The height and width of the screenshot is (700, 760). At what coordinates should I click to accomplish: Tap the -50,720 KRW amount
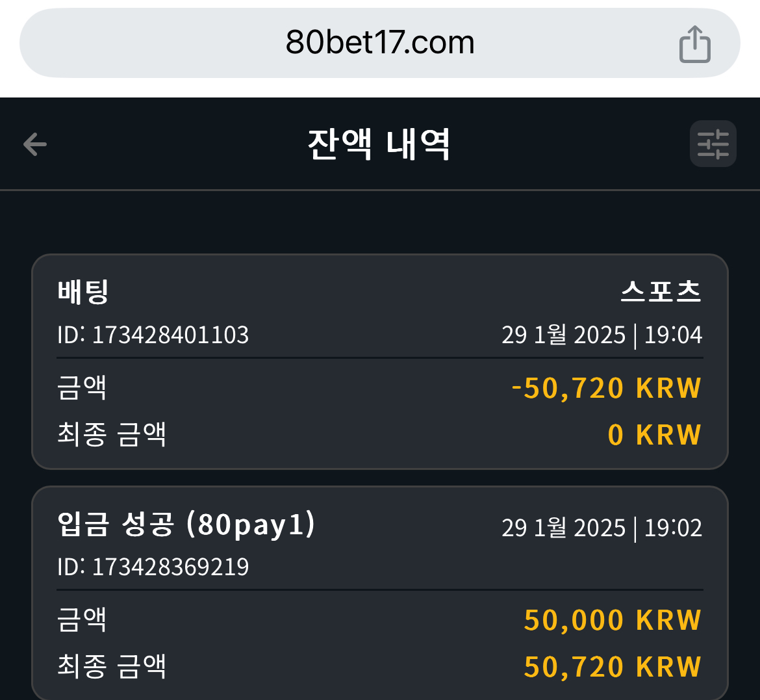pos(606,388)
